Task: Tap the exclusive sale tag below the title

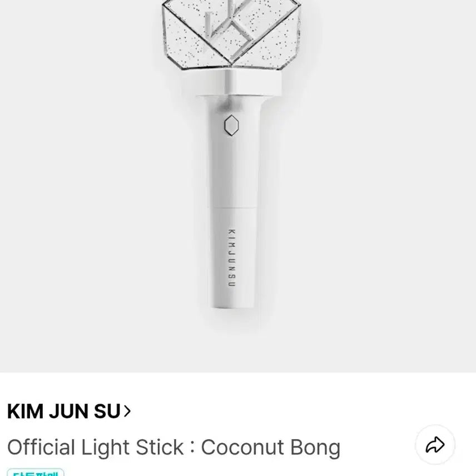Action: click(33, 473)
